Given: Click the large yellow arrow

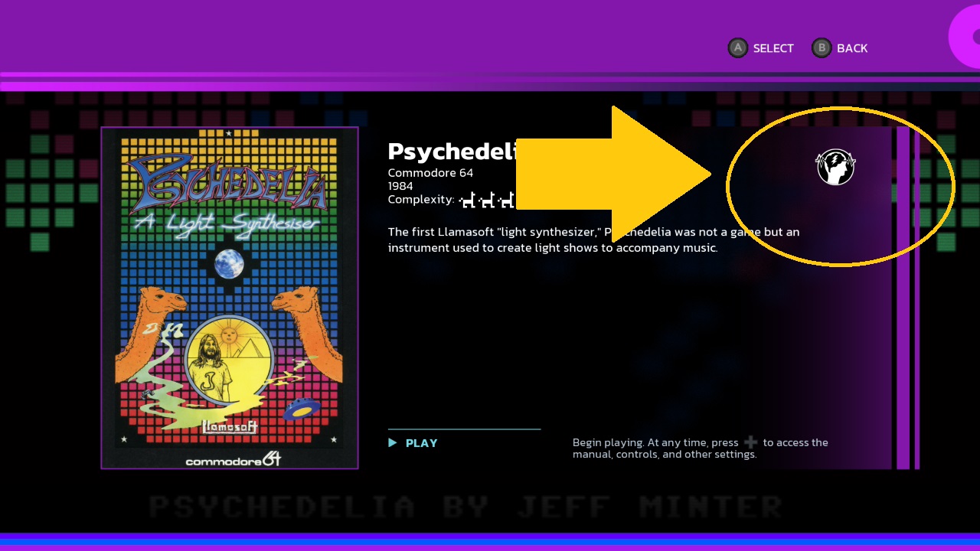Looking at the screenshot, I should coord(612,174).
